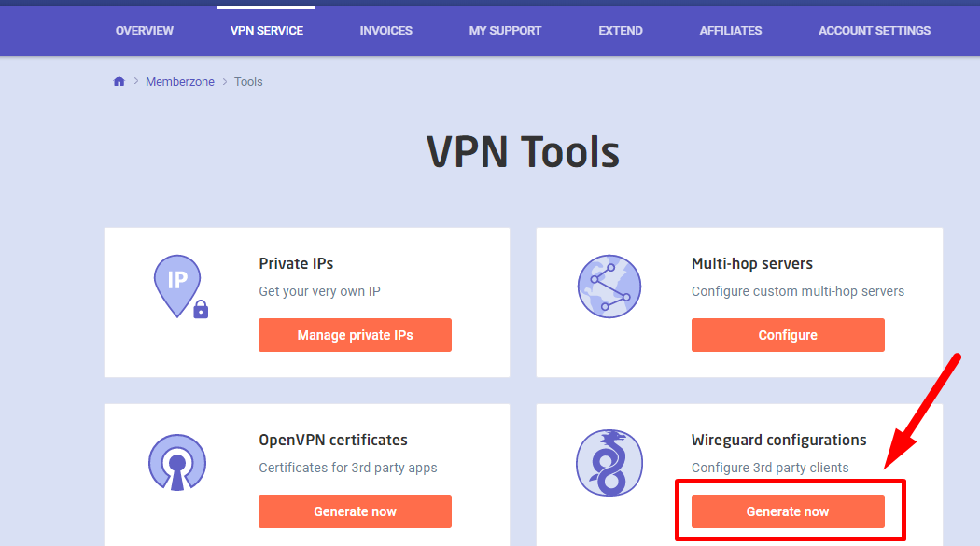The height and width of the screenshot is (546, 980).
Task: Open the Affiliates navigation item
Action: point(731,31)
